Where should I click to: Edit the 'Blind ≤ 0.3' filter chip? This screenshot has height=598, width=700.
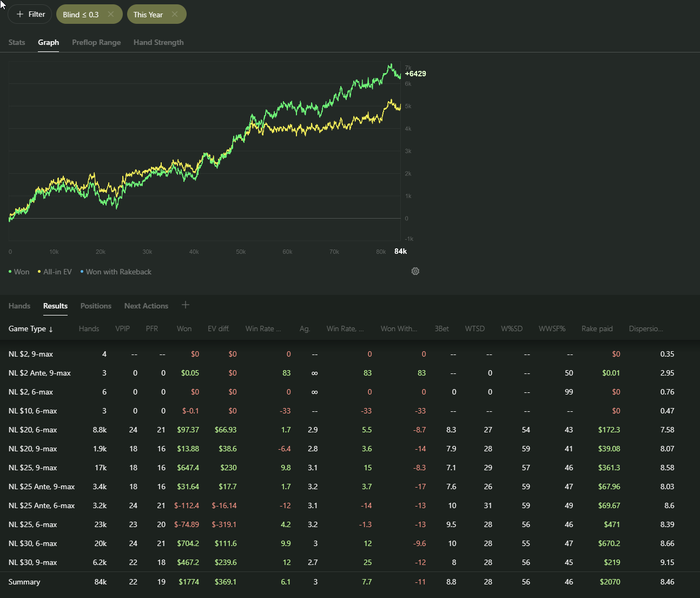pyautogui.click(x=80, y=15)
